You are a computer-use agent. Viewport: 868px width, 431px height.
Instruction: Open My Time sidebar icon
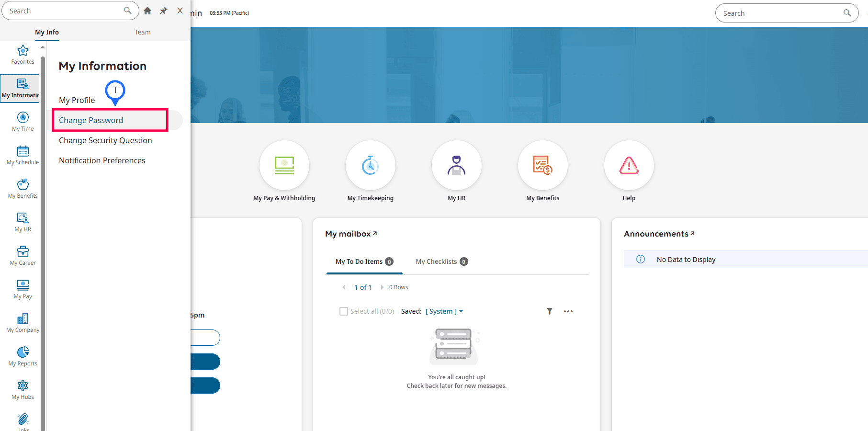pyautogui.click(x=23, y=117)
